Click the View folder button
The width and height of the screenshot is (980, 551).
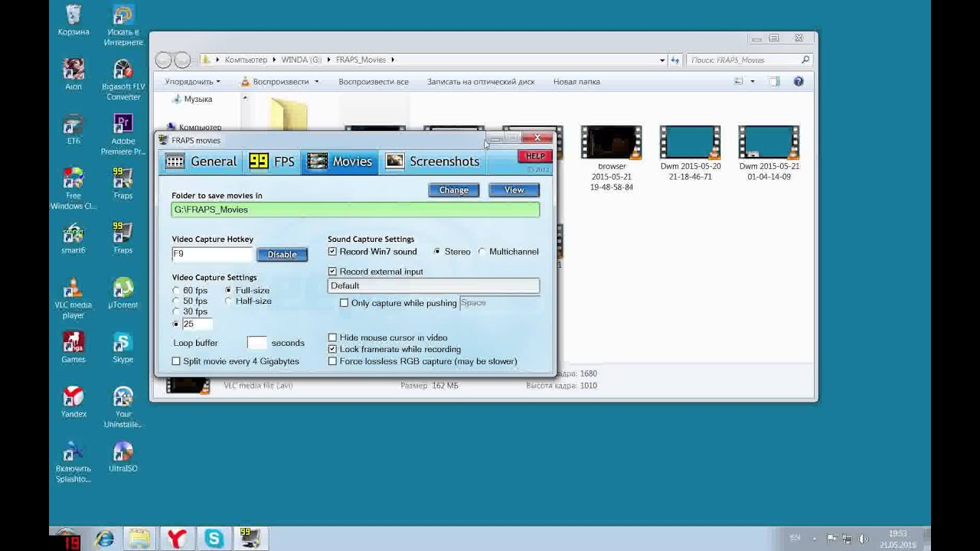[x=514, y=190]
